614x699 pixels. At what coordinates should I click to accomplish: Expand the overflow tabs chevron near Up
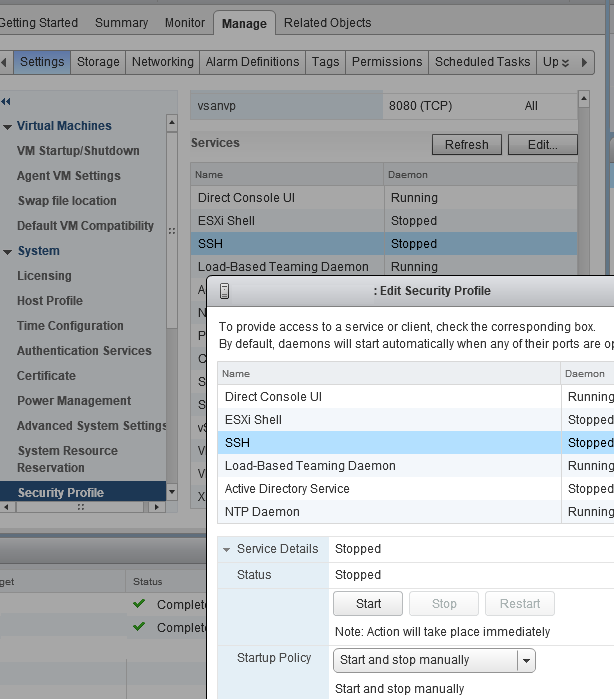(565, 63)
